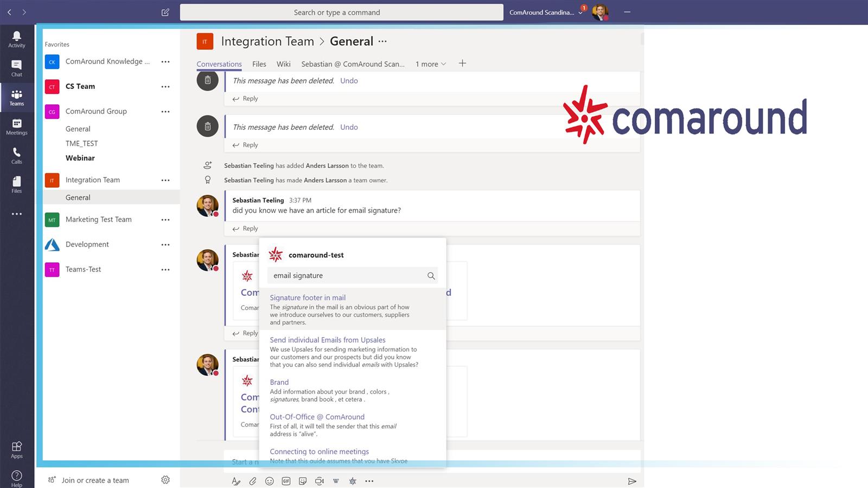Open the ComAround Scandina... organization dropdown
868x488 pixels.
pyautogui.click(x=546, y=12)
